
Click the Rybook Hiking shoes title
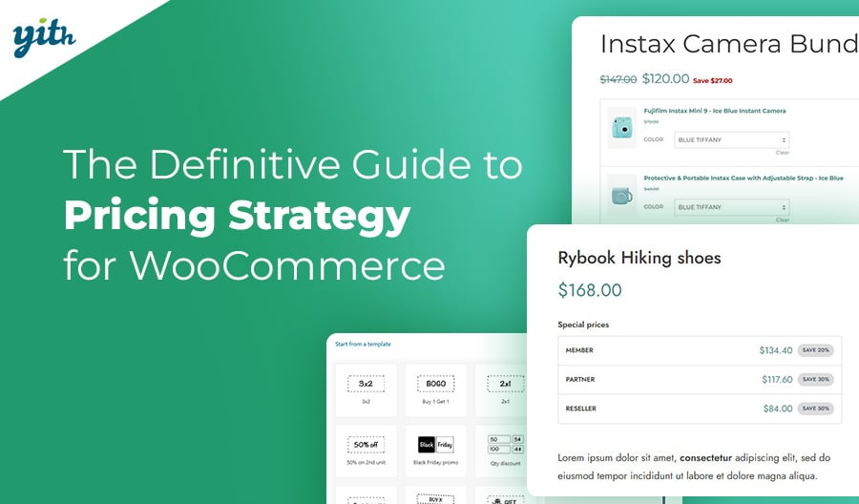click(639, 258)
